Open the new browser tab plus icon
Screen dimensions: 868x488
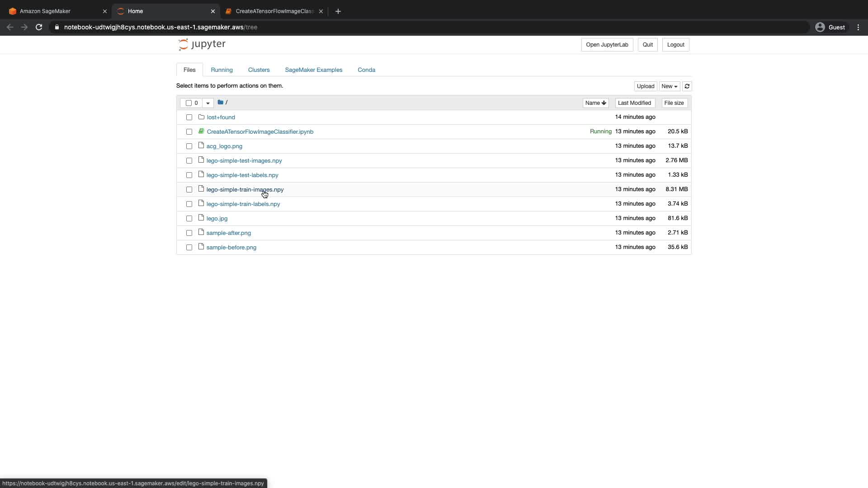(x=338, y=11)
